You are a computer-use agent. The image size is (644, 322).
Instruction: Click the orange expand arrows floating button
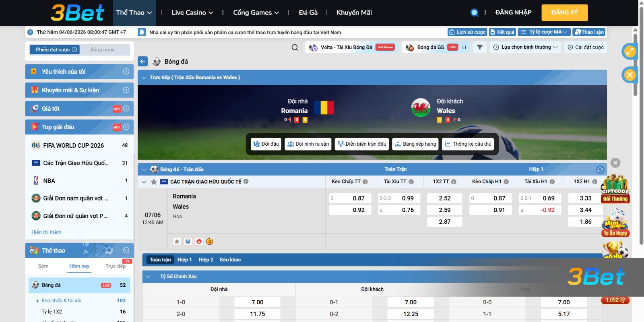point(630,51)
